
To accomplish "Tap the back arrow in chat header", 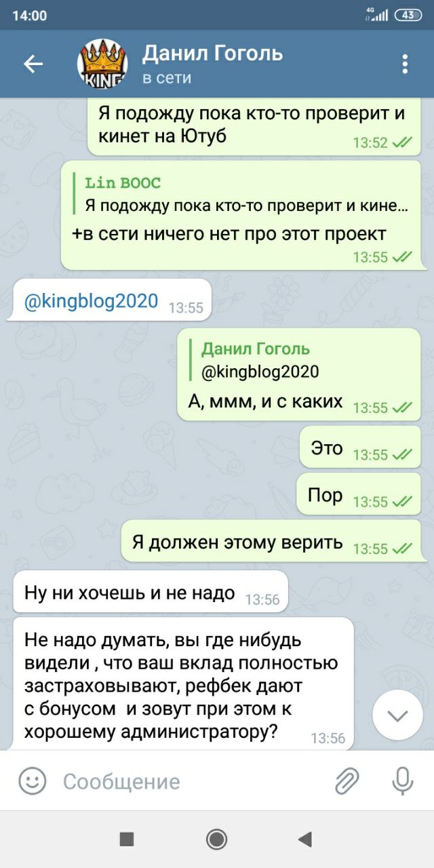I will 33,64.
